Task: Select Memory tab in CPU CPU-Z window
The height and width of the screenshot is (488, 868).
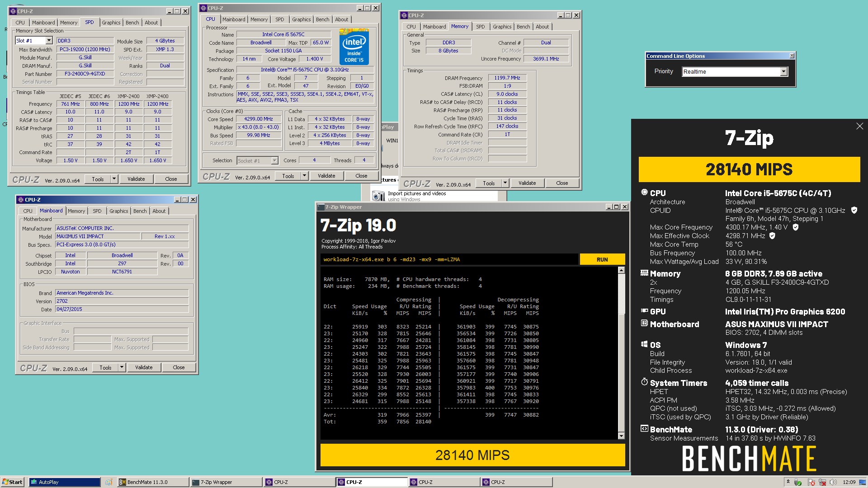Action: coord(259,19)
